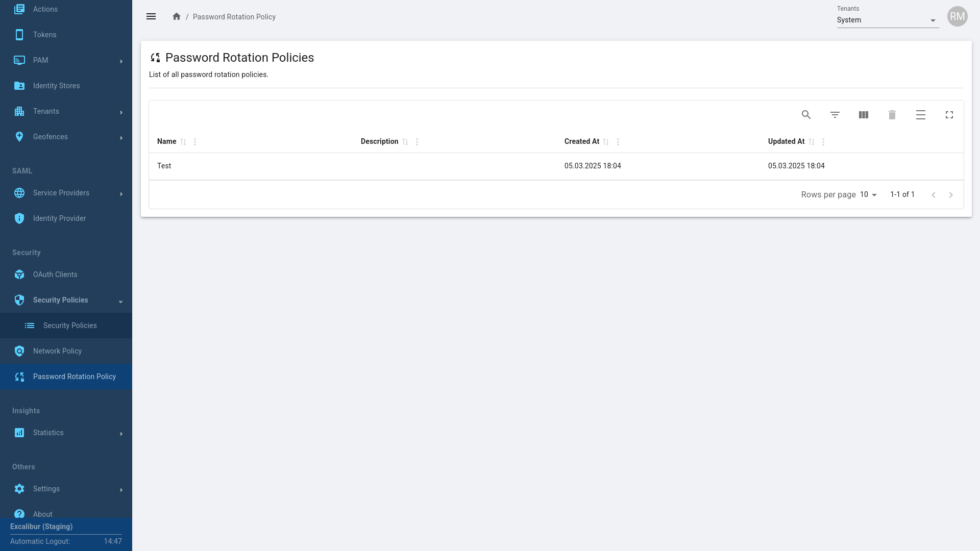Click the search icon in table toolbar
Image resolution: width=980 pixels, height=551 pixels.
(806, 115)
